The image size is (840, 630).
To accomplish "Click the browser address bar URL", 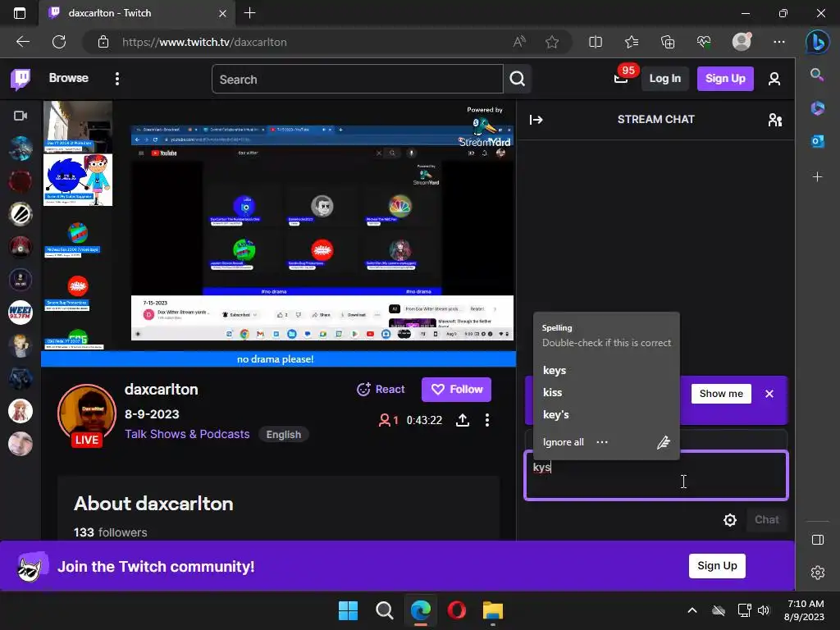I will click(204, 43).
